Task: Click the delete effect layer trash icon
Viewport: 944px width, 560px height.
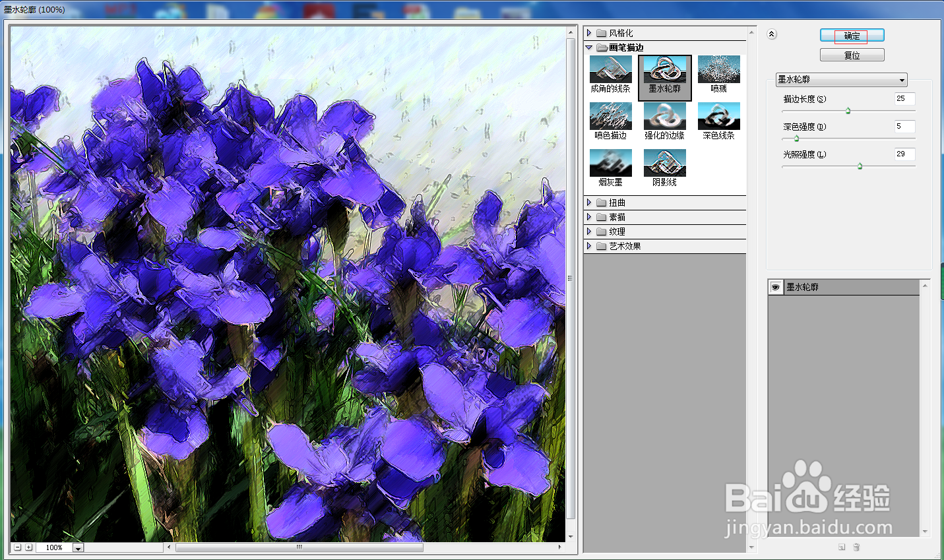Action: point(856,547)
